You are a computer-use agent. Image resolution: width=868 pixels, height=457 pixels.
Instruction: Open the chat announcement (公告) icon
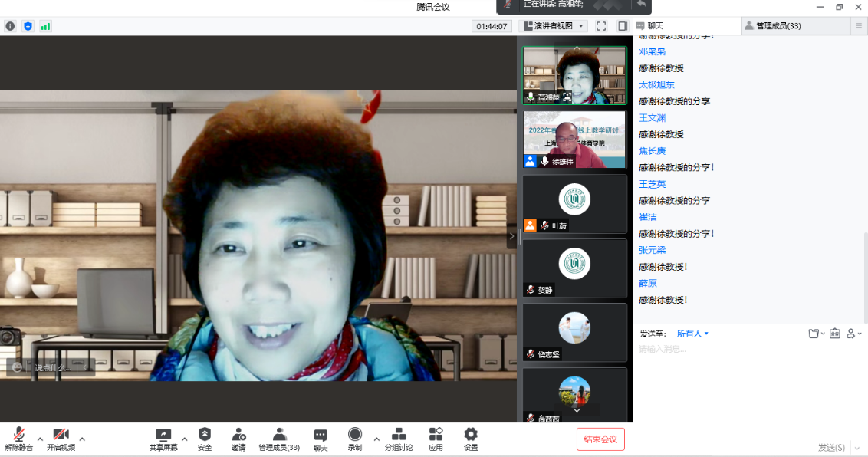point(834,334)
